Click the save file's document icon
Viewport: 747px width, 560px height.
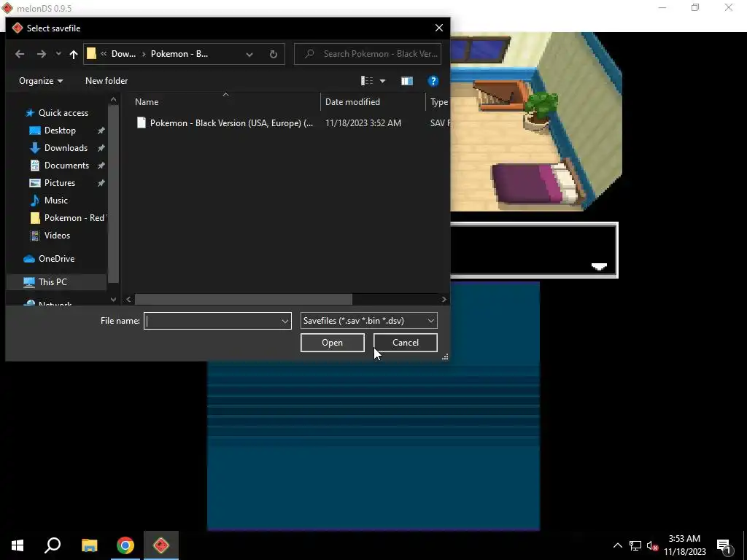141,122
